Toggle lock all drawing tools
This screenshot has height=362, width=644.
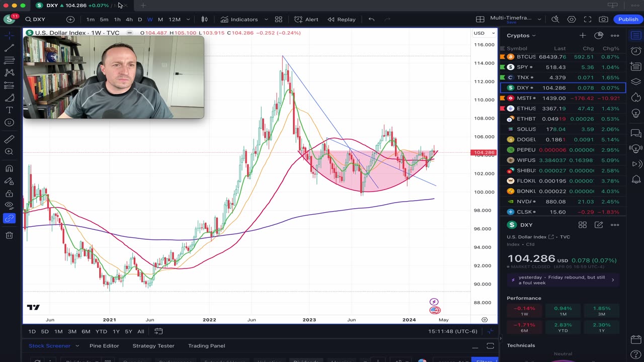(x=9, y=194)
